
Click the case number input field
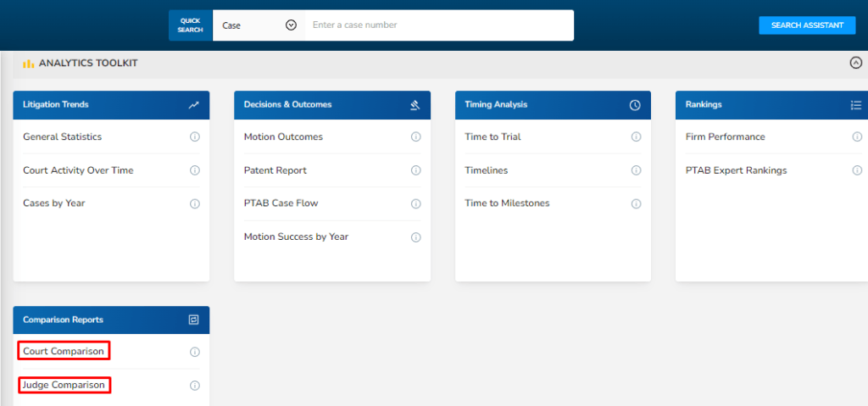pos(440,25)
